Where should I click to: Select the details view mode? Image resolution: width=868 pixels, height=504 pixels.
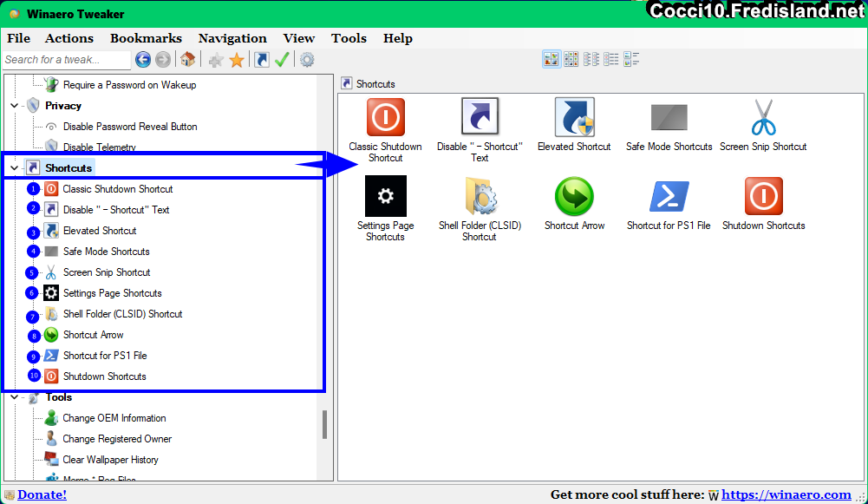(x=631, y=59)
